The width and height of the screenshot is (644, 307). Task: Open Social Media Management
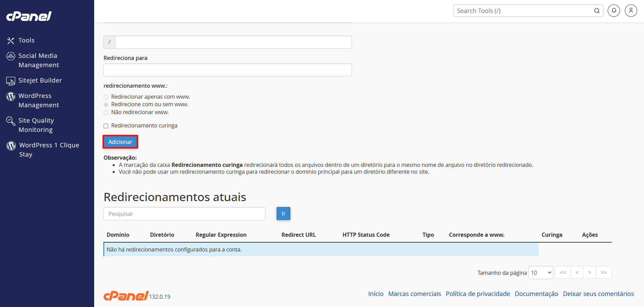tap(39, 60)
